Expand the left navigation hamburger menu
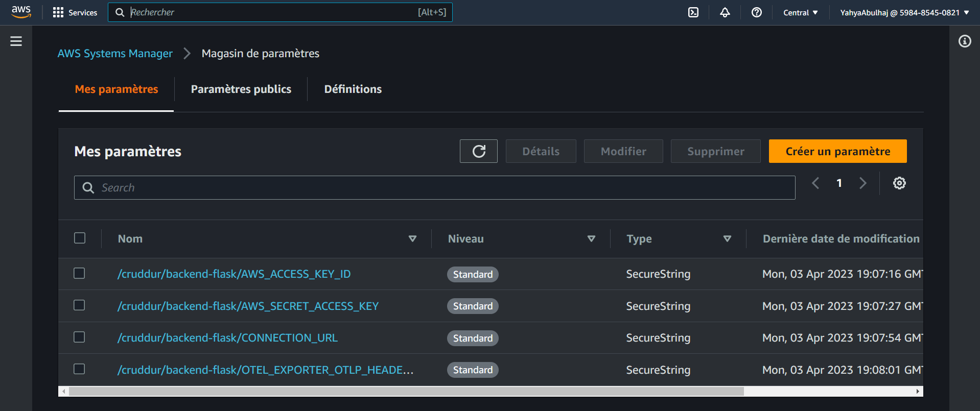This screenshot has width=980, height=411. tap(16, 41)
